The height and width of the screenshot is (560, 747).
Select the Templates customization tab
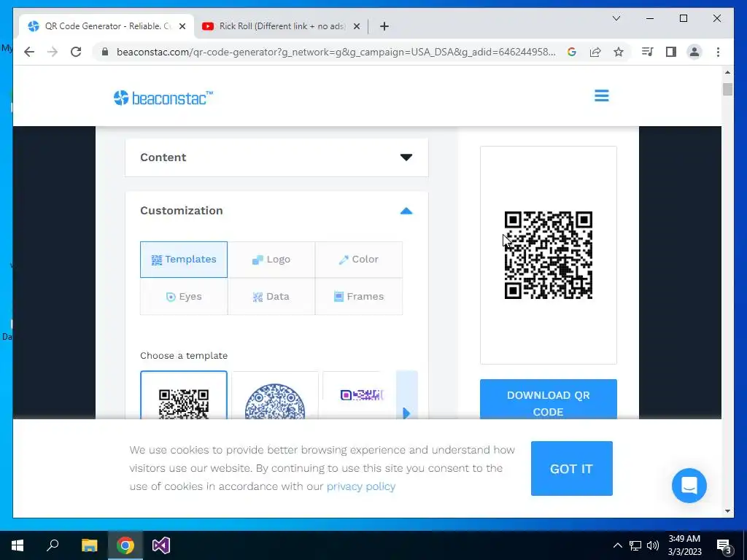[x=184, y=260]
